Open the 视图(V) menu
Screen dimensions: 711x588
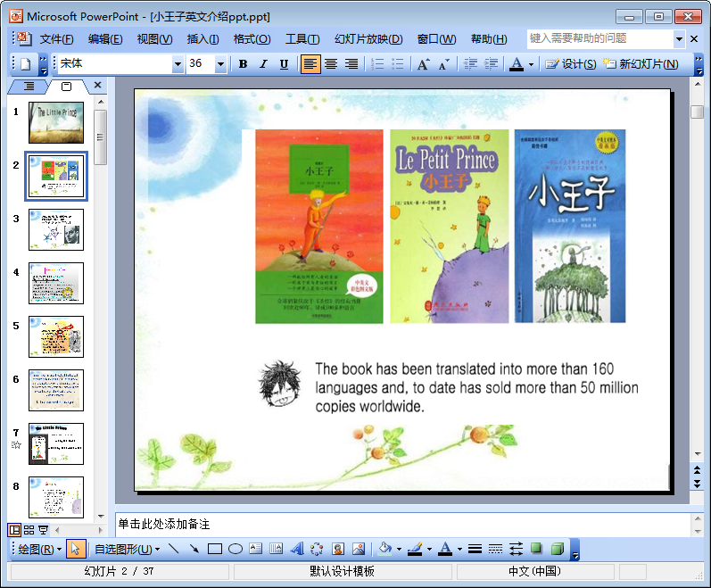[x=154, y=39]
